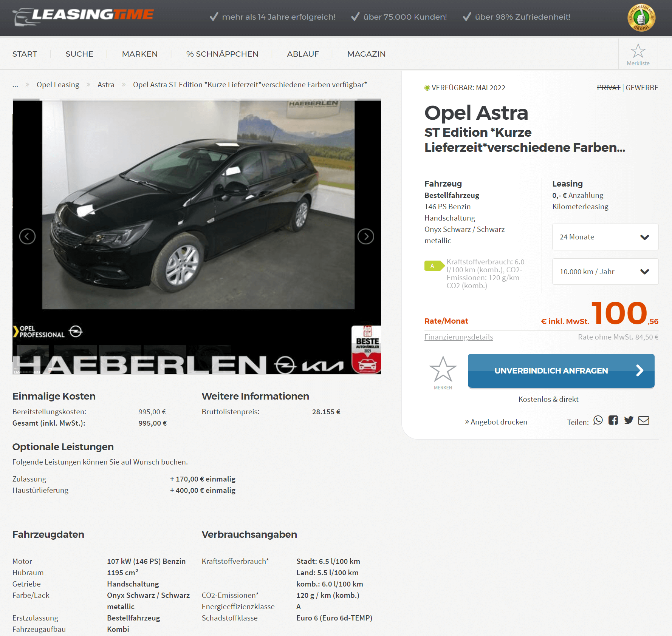
Task: Click 'Kilometerleasing' text
Action: (580, 207)
